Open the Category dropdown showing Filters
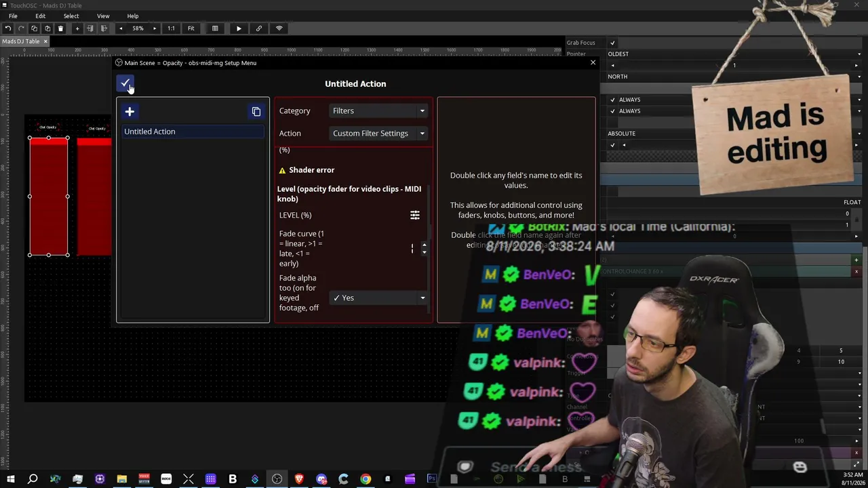The width and height of the screenshot is (868, 488). (378, 110)
